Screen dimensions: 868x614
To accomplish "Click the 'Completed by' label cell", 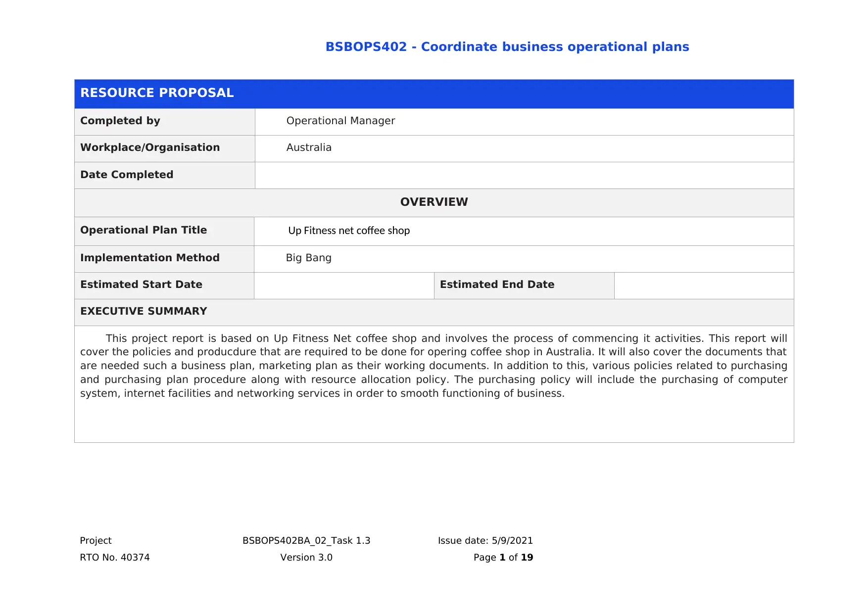I will pyautogui.click(x=165, y=122).
